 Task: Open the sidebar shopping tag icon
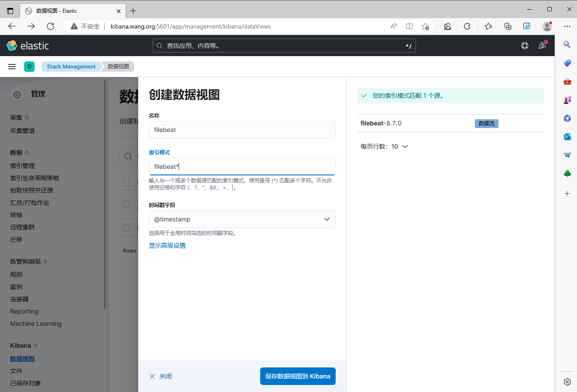coord(567,63)
